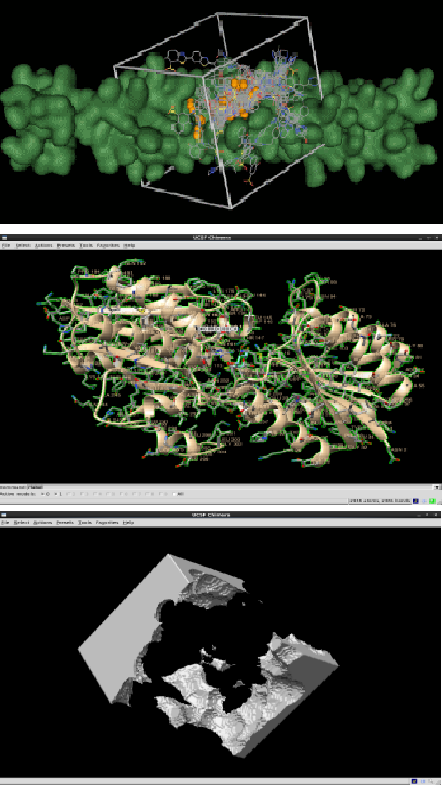Toggle the active model 1 checkbox
443x788 pixels.
point(56,494)
